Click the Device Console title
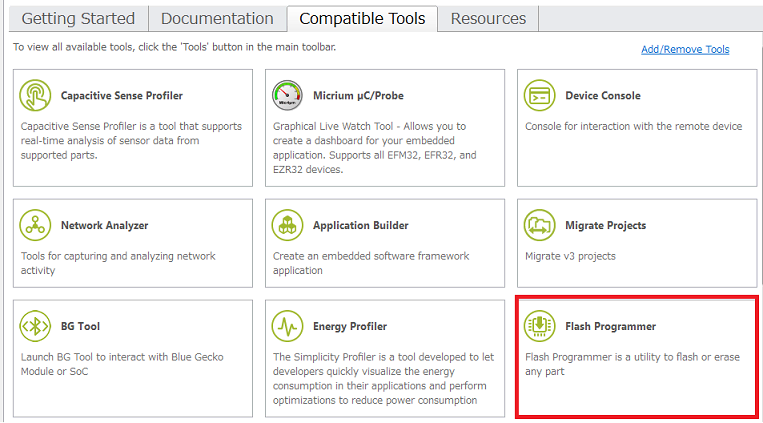The height and width of the screenshot is (423, 763). pyautogui.click(x=603, y=95)
